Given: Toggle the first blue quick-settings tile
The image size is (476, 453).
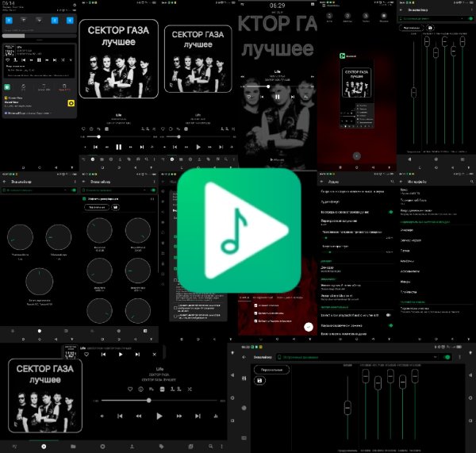Looking at the screenshot, I should pos(9,21).
